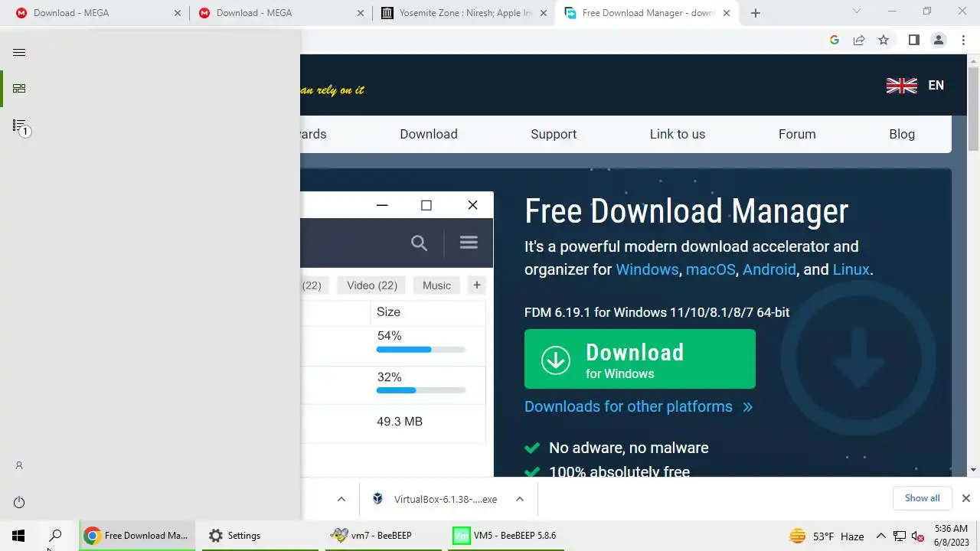
Task: Click the Linux platform link
Action: (x=851, y=269)
